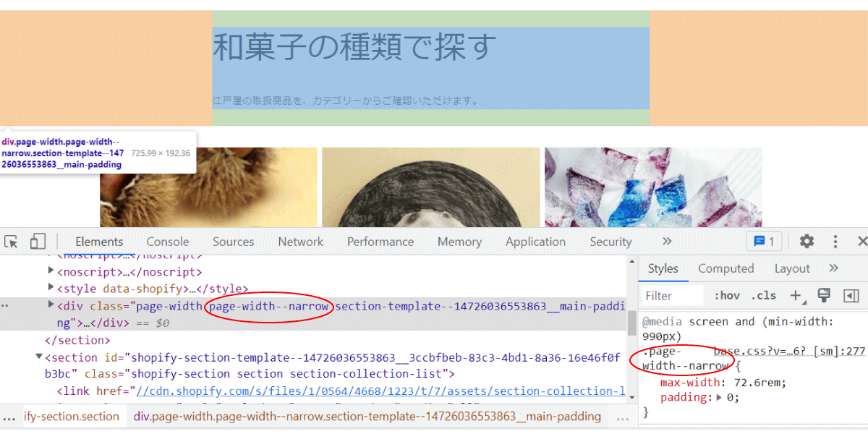Image resolution: width=868 pixels, height=434 pixels.
Task: Open the Performance tab
Action: (x=380, y=242)
